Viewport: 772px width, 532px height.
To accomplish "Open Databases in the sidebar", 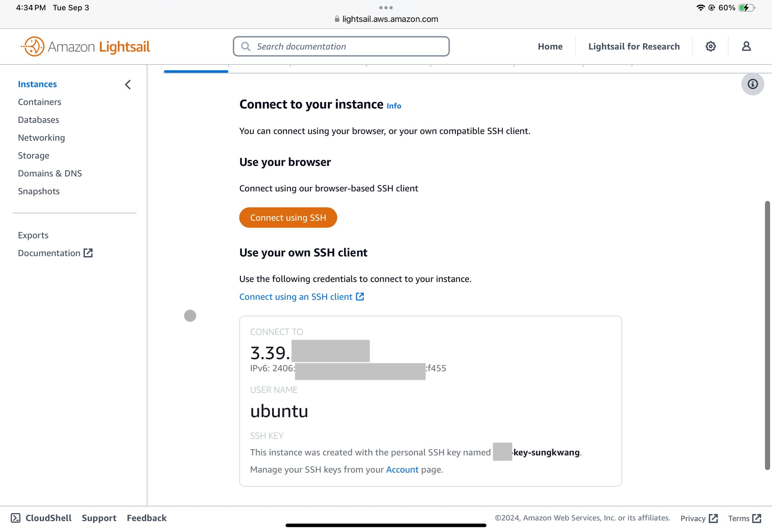I will point(39,120).
